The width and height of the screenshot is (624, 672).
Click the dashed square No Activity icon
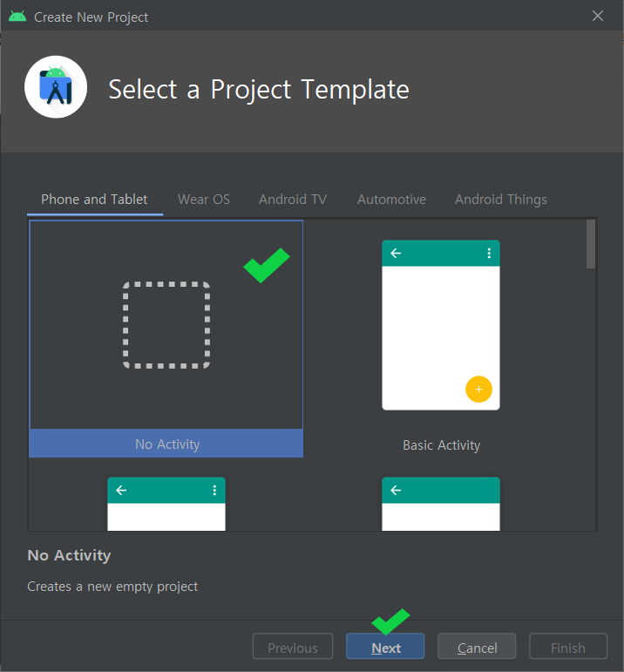[x=166, y=325]
